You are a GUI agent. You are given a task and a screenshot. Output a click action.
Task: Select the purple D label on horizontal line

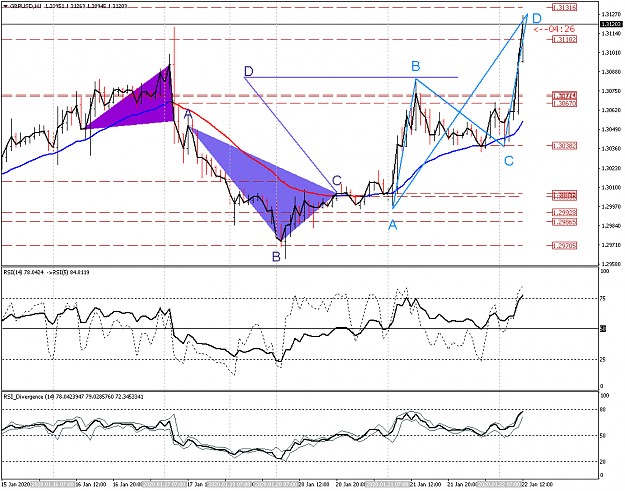(248, 71)
